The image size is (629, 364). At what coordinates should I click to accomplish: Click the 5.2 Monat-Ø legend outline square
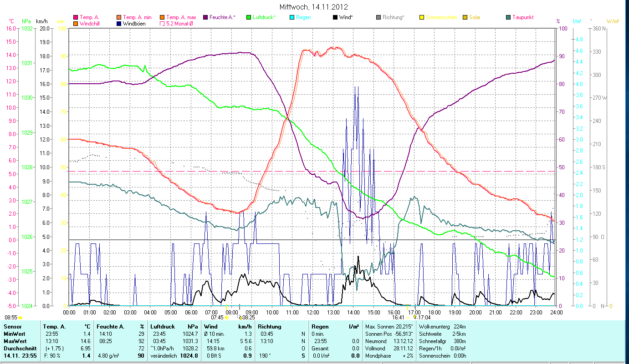[x=163, y=24]
